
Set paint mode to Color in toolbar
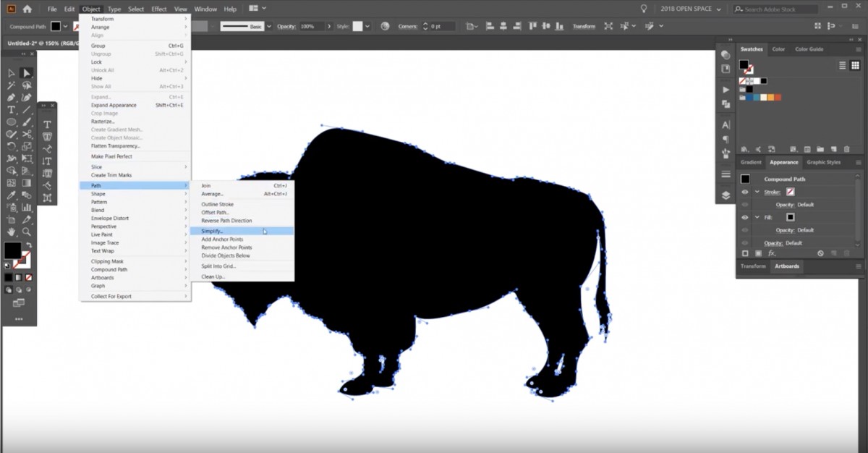(x=9, y=277)
